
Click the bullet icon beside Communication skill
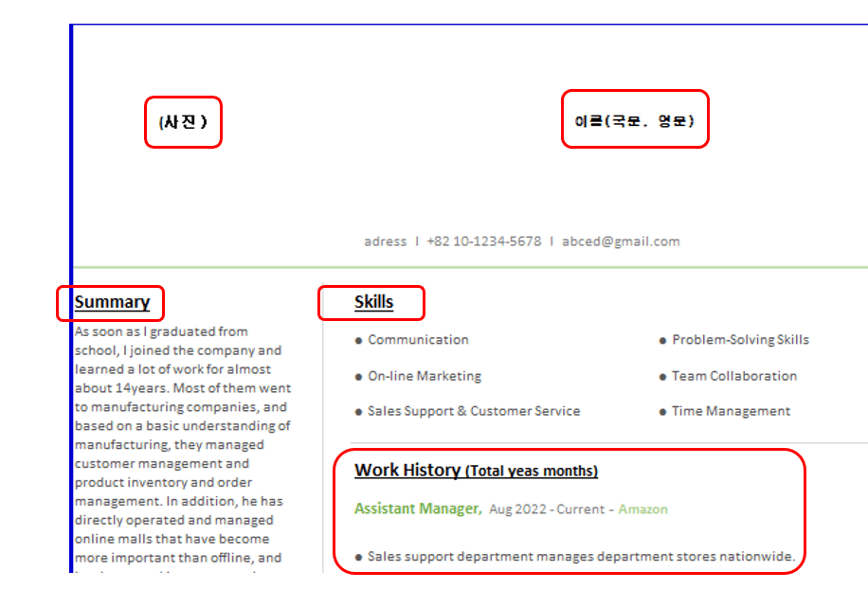click(x=358, y=339)
